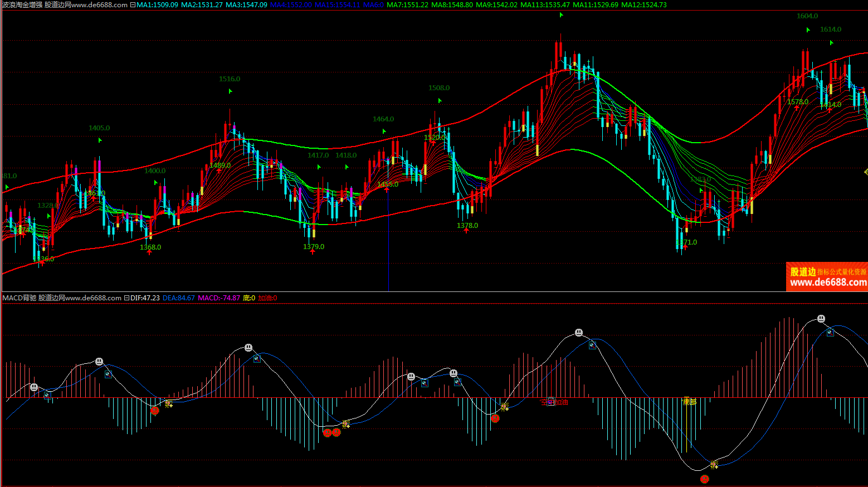Click the green flag below the 1516.0 label
Screen dimensions: 868x487
point(230,91)
